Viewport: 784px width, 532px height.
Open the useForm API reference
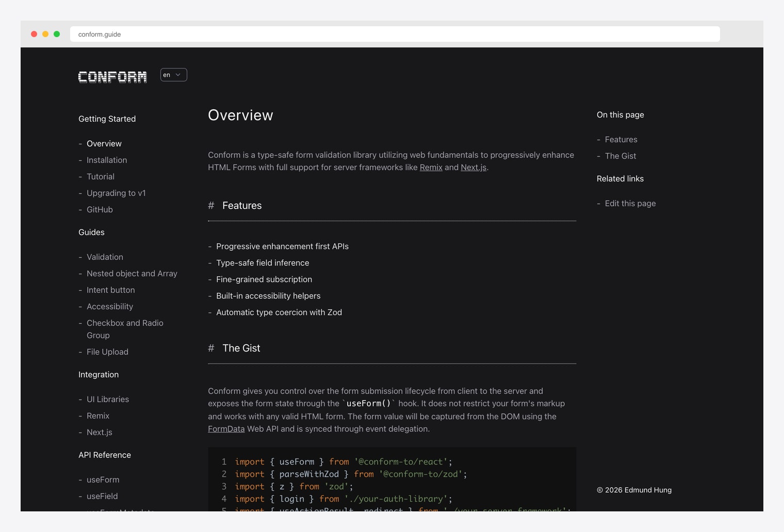click(x=103, y=479)
